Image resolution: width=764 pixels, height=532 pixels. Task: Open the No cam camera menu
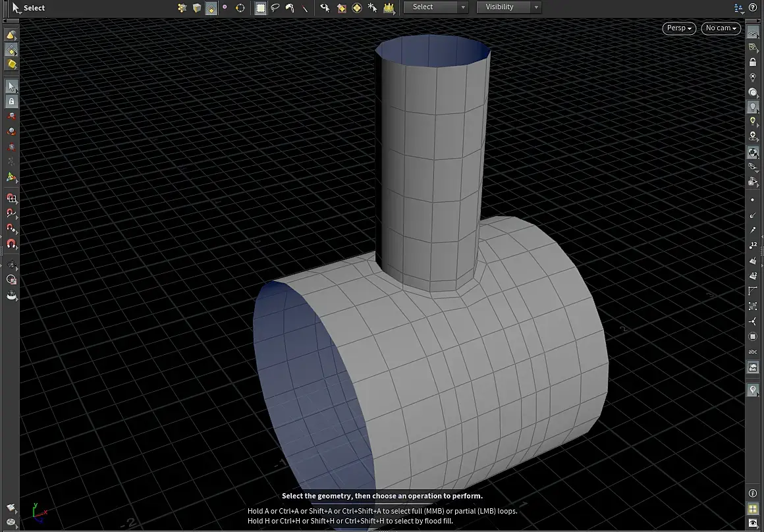[721, 28]
